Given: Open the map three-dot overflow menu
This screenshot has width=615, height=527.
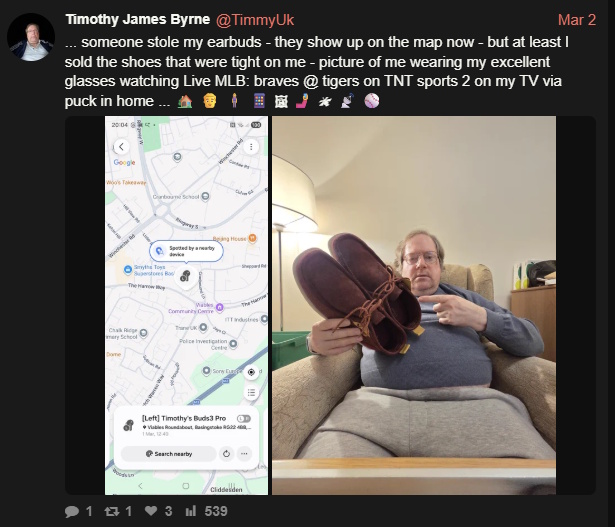Looking at the screenshot, I should tap(251, 147).
